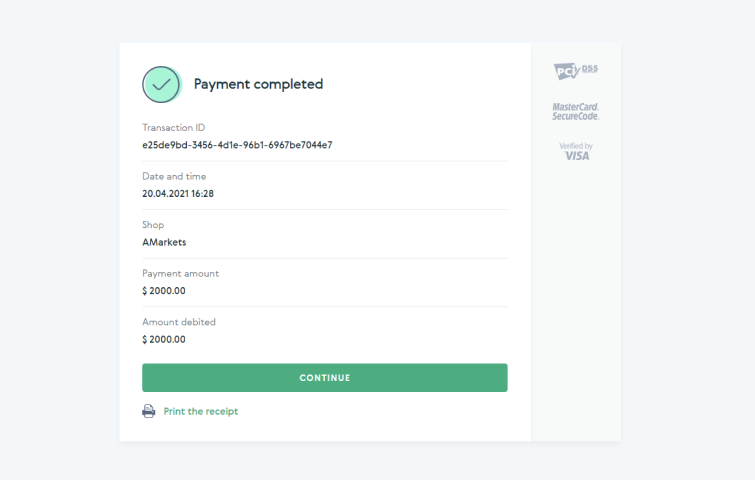The image size is (755, 480).
Task: Click the Transaction ID label
Action: [173, 127]
